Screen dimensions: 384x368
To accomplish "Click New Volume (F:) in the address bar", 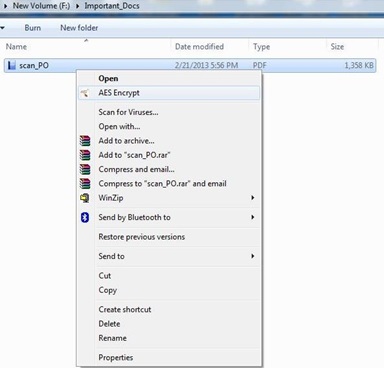I will pos(41,6).
